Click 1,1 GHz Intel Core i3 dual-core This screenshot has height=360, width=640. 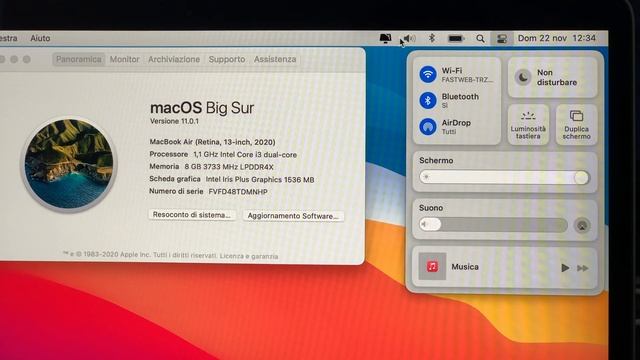point(245,155)
